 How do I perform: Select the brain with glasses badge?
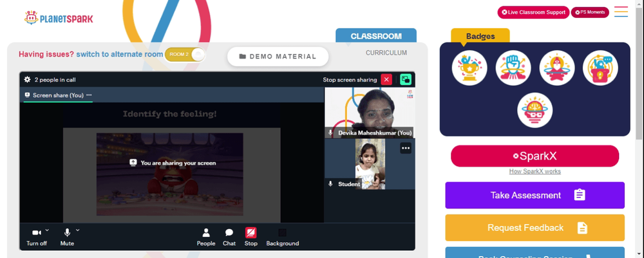click(x=535, y=110)
